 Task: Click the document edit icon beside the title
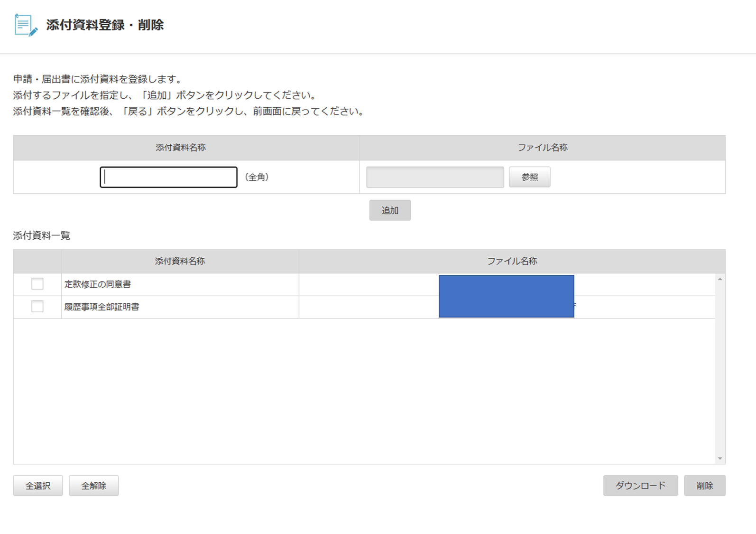pos(26,25)
